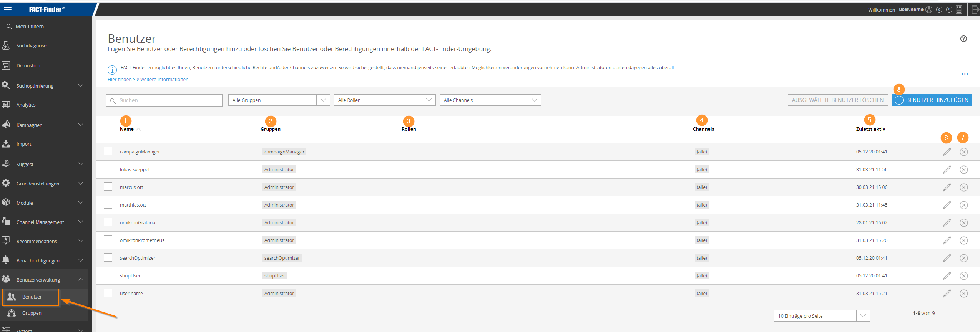Click the Channels column header
This screenshot has height=332, width=980.
703,129
